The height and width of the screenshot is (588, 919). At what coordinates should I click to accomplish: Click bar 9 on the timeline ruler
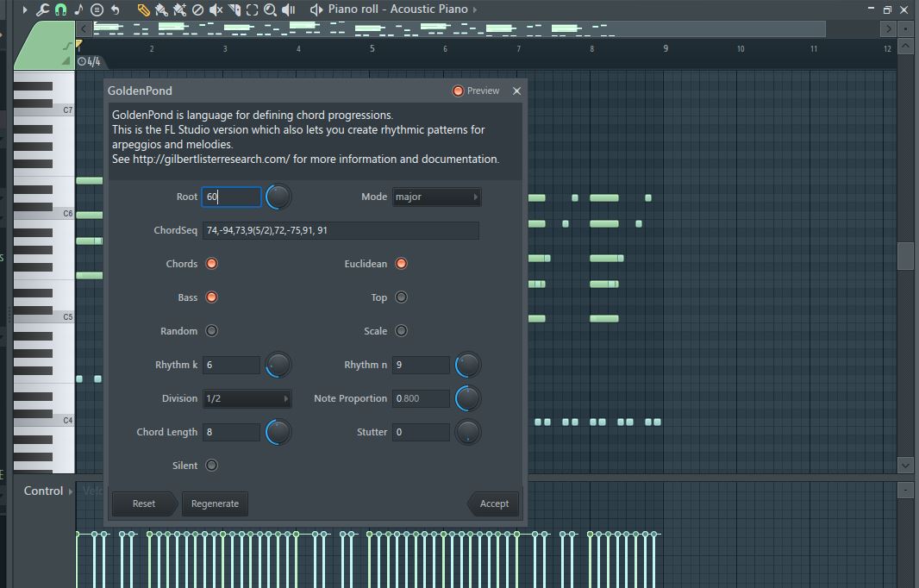pos(666,48)
